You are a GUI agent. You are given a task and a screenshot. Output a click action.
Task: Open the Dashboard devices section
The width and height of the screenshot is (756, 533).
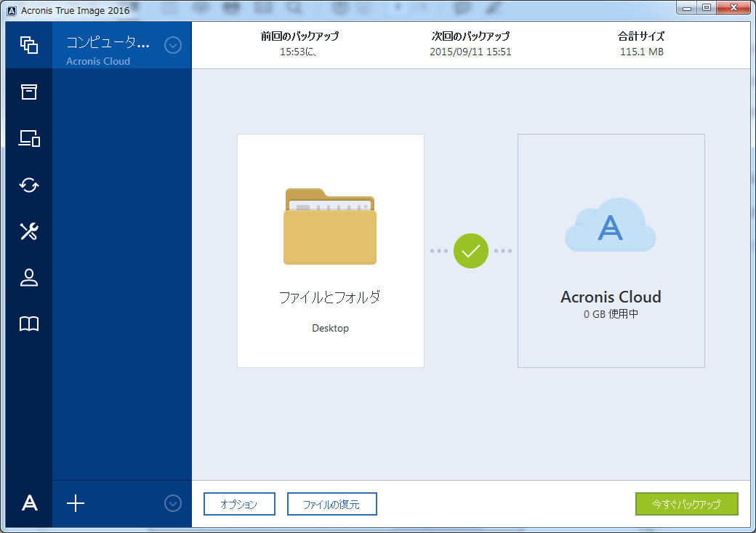click(28, 138)
